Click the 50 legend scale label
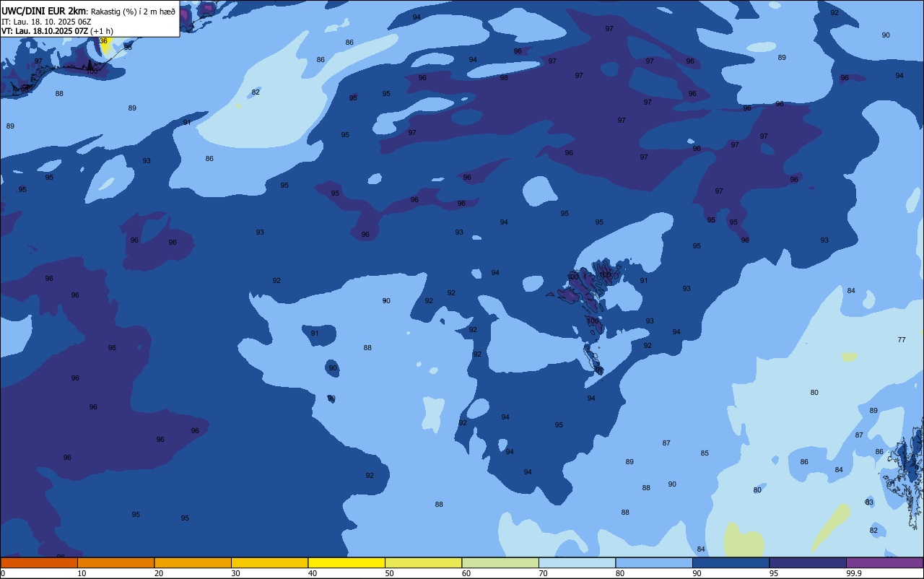924x579 pixels. click(x=389, y=573)
